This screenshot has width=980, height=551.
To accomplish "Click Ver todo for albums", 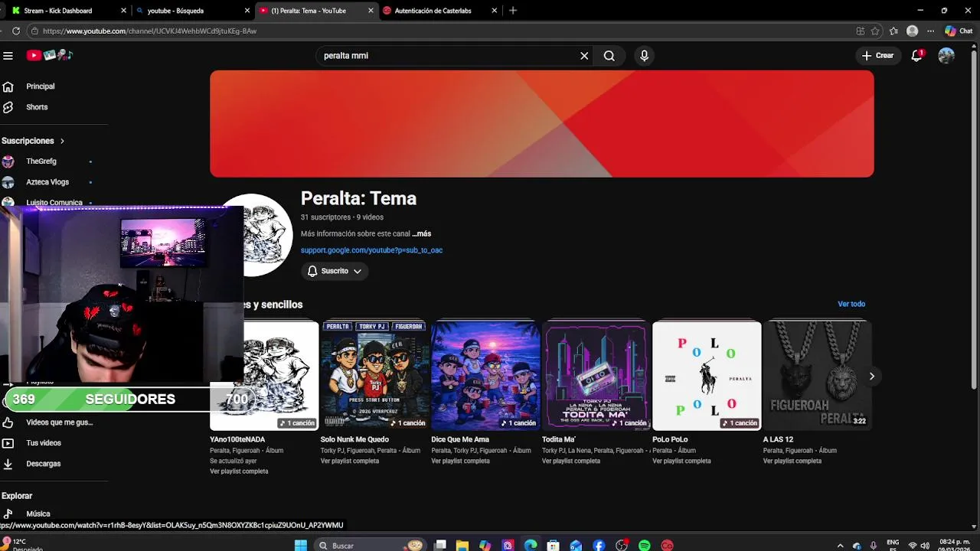I will [x=851, y=304].
